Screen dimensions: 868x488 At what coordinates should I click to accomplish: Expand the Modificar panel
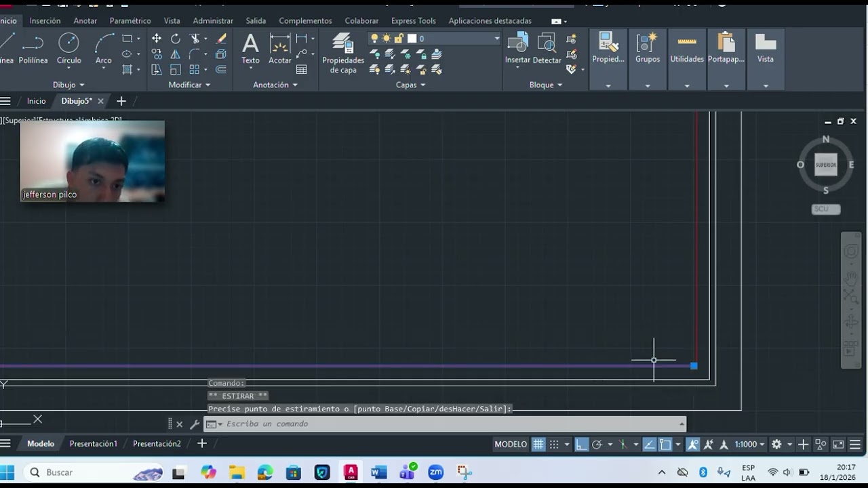[189, 85]
